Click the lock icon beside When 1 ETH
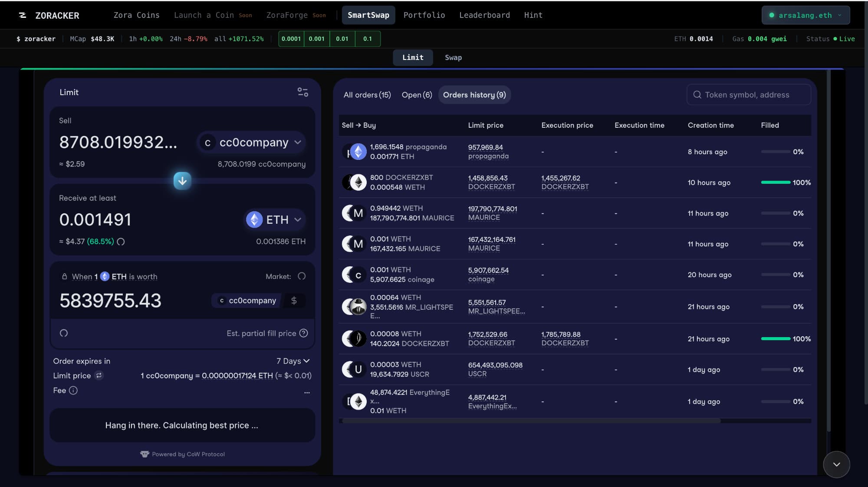This screenshot has height=487, width=868. pos(64,277)
